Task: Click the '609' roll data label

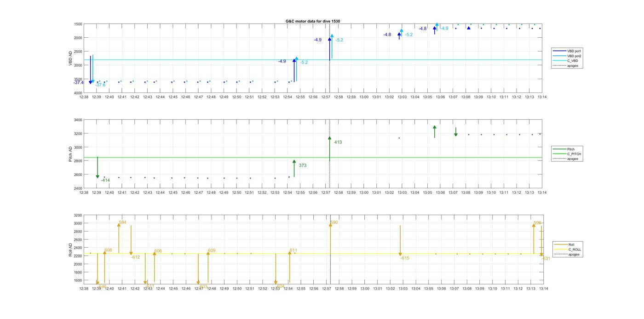Action: coord(212,250)
